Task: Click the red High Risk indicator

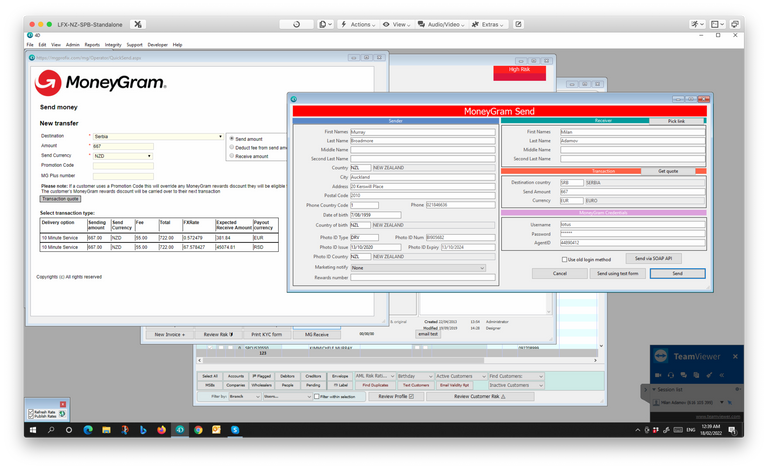Action: [x=519, y=72]
